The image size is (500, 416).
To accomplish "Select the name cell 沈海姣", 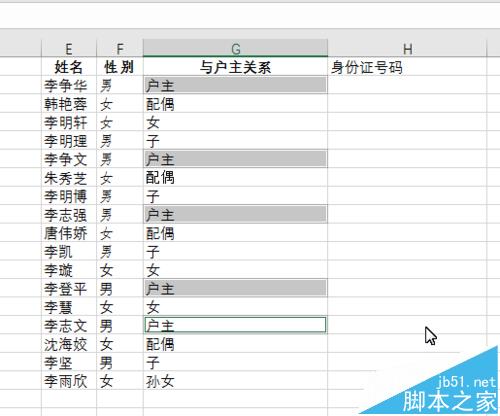I will 69,344.
